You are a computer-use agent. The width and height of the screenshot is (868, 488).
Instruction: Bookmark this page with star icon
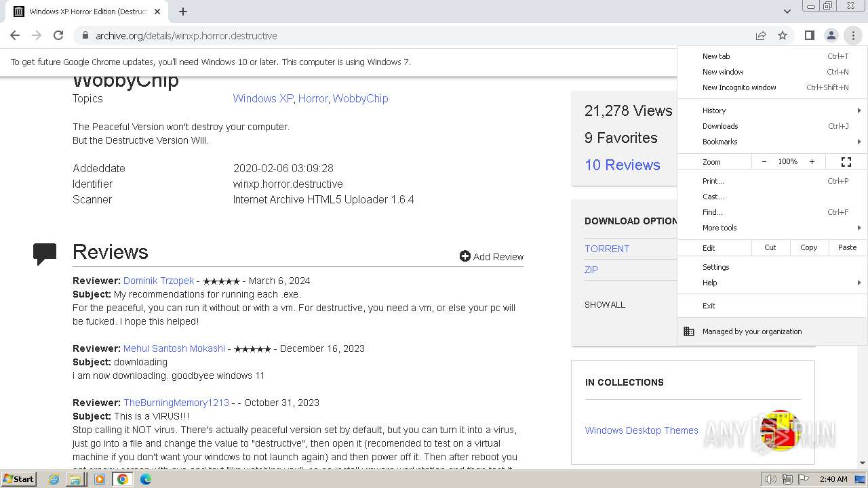[783, 35]
